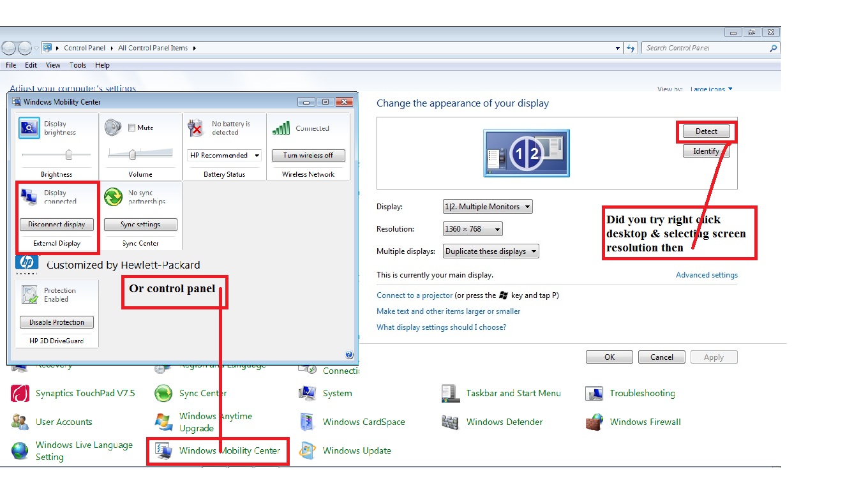Open the Edit menu
Screen dimensions: 868x490
(31, 65)
